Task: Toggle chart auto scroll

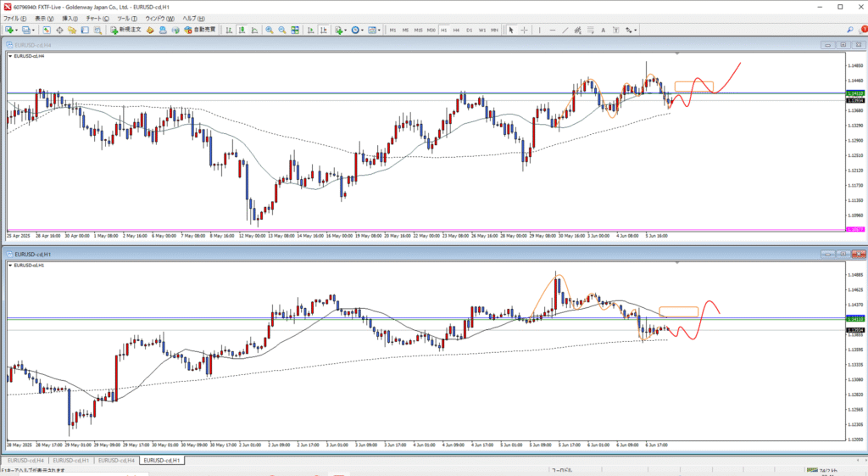Action: point(310,30)
